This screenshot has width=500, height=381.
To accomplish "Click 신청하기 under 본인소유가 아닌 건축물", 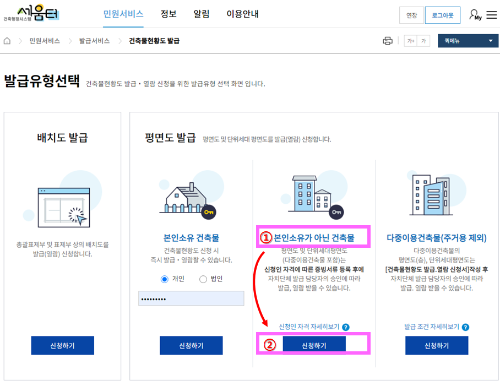I will coord(314,346).
